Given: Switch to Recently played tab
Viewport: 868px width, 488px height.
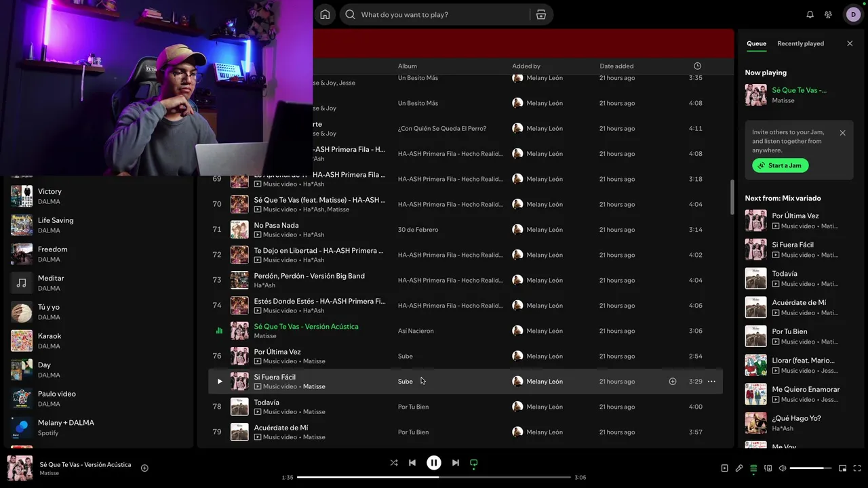Looking at the screenshot, I should tap(800, 43).
